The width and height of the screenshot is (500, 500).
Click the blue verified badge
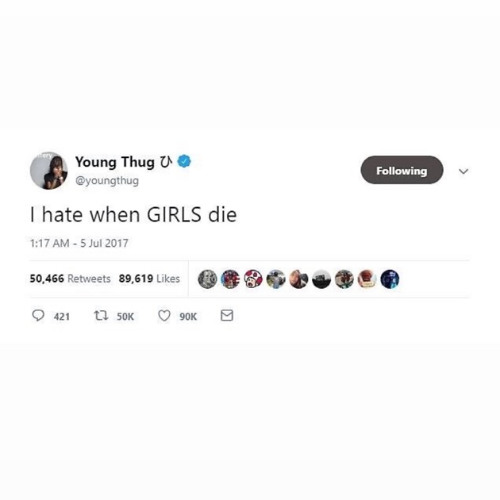pyautogui.click(x=184, y=161)
